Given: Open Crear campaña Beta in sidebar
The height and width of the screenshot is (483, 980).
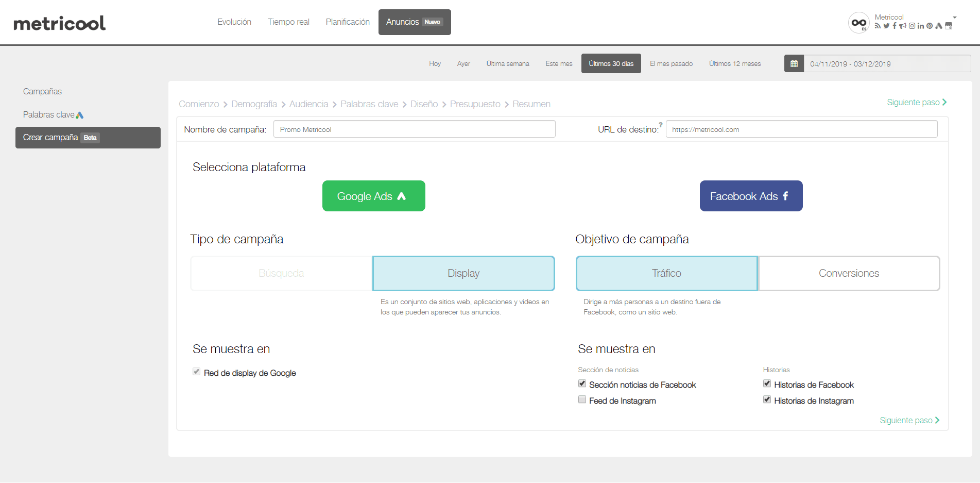Looking at the screenshot, I should pyautogui.click(x=88, y=138).
